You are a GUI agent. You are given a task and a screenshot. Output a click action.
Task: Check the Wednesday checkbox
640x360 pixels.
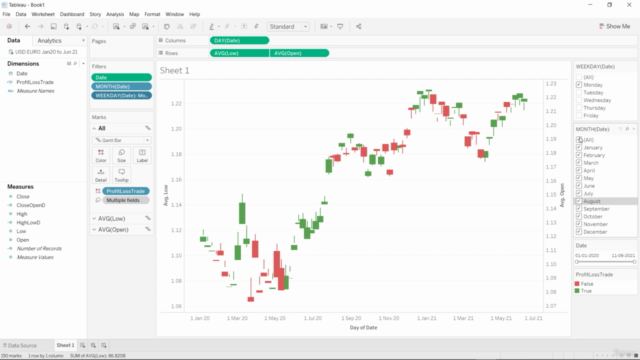tap(579, 100)
